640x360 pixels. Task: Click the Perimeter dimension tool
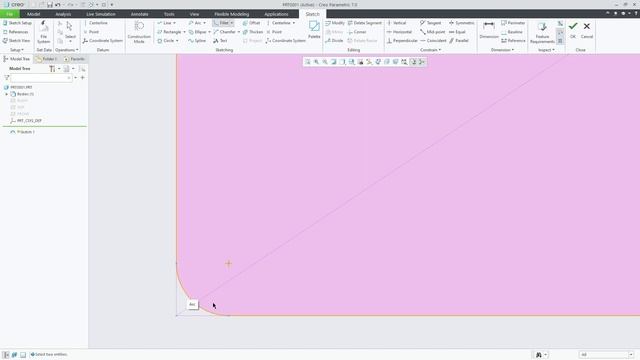click(x=513, y=23)
